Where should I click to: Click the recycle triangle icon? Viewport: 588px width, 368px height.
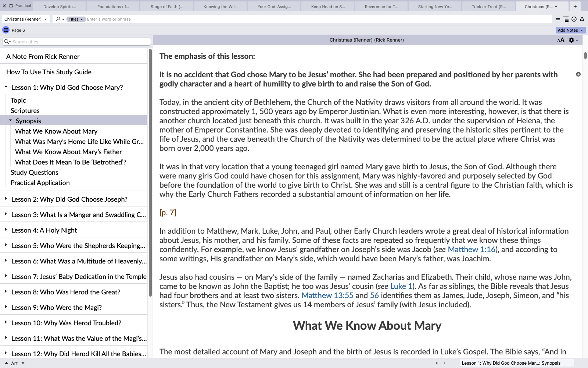click(582, 19)
